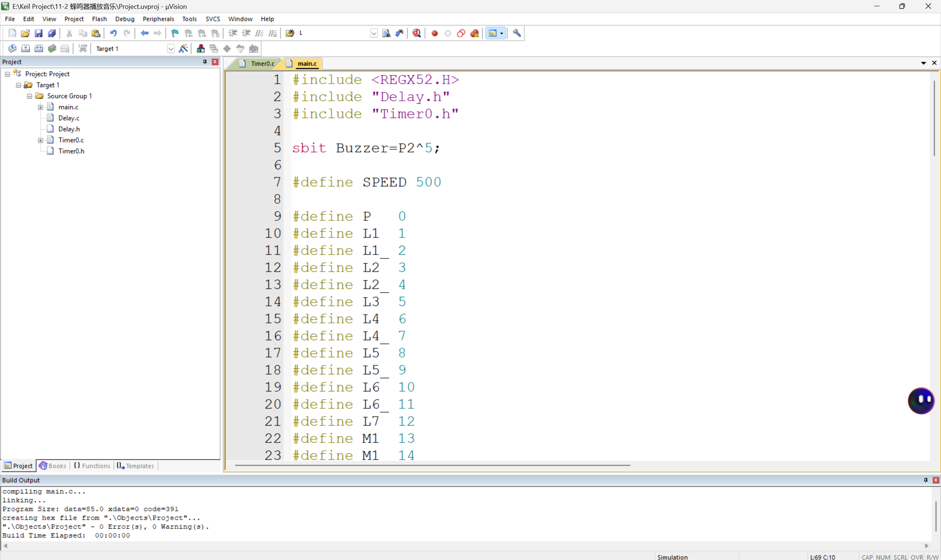Open the Peripherals menu
The height and width of the screenshot is (560, 941).
158,19
